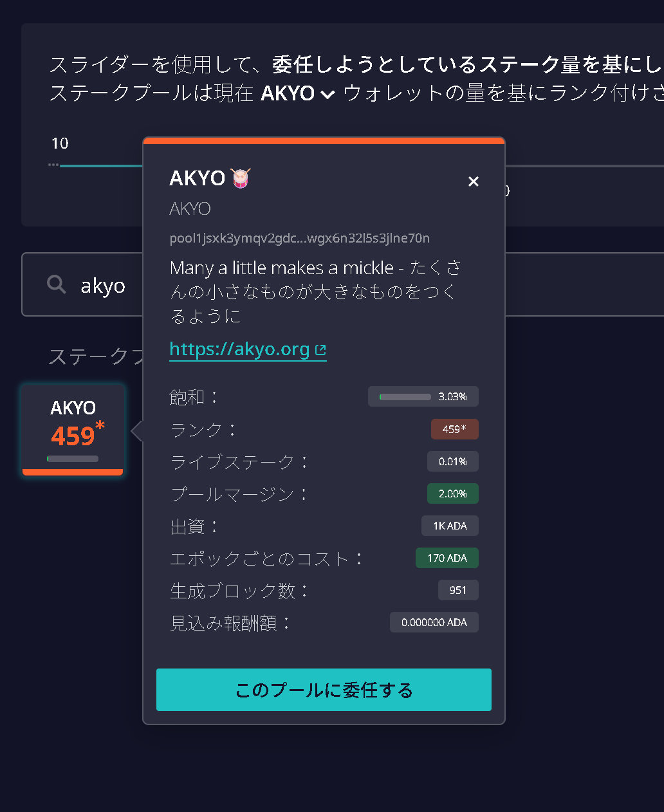Click the 2.00% pool margin badge

click(x=453, y=494)
